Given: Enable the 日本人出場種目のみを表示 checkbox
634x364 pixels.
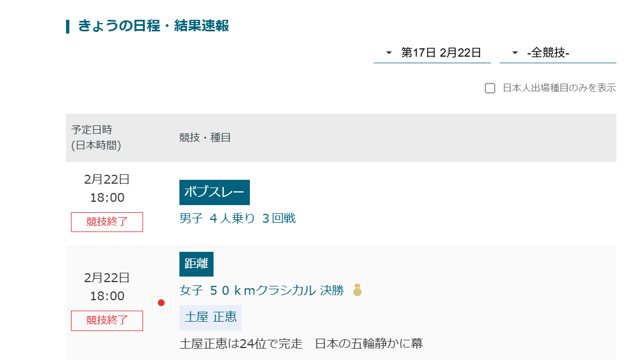Looking at the screenshot, I should (x=490, y=88).
